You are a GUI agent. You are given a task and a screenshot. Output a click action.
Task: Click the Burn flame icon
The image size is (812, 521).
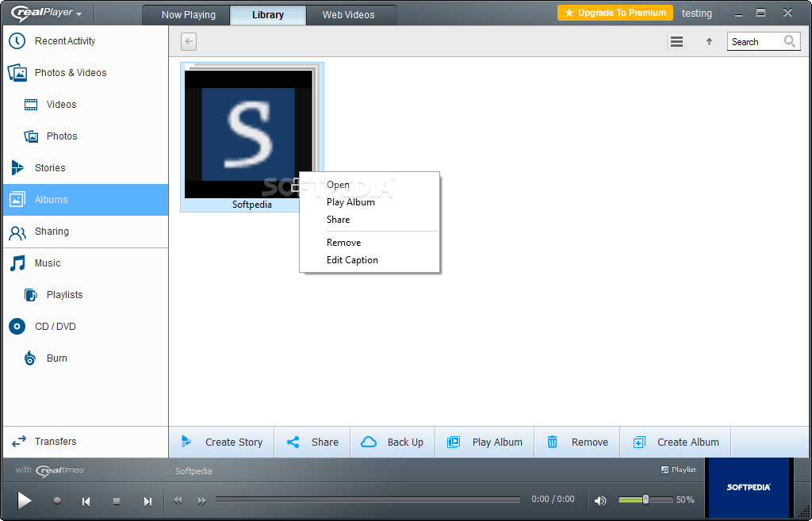point(30,358)
